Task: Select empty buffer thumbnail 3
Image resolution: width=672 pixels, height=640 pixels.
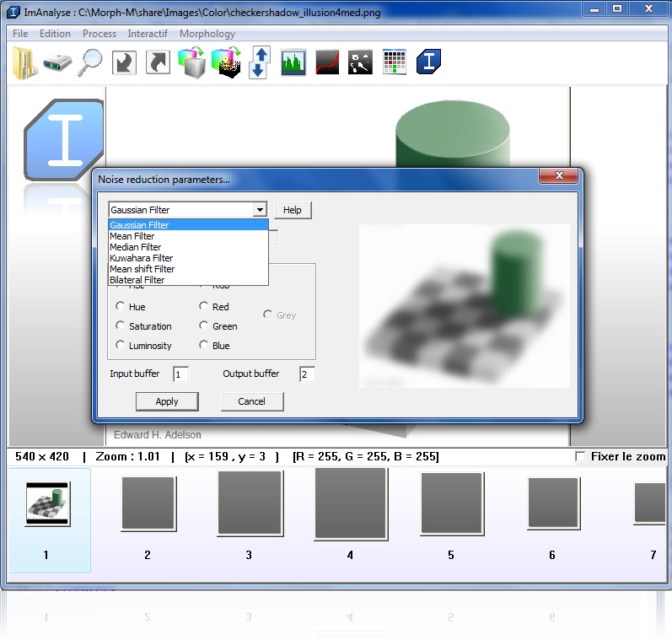Action: pos(250,503)
